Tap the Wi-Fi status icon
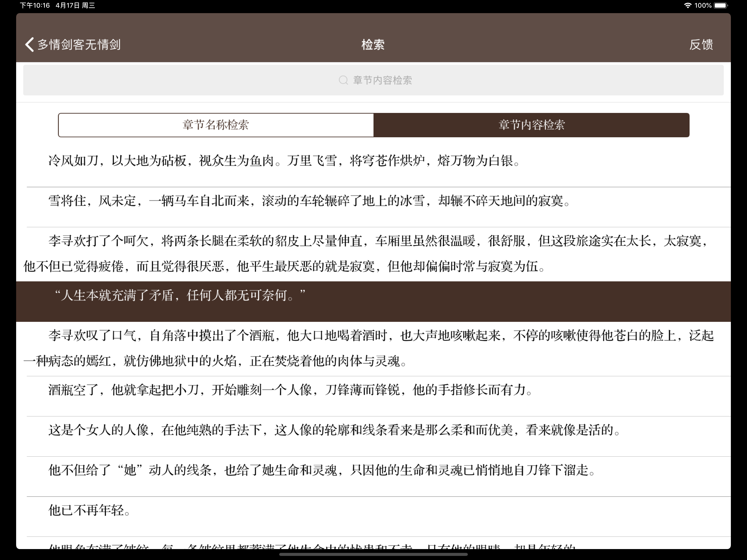 (688, 5)
